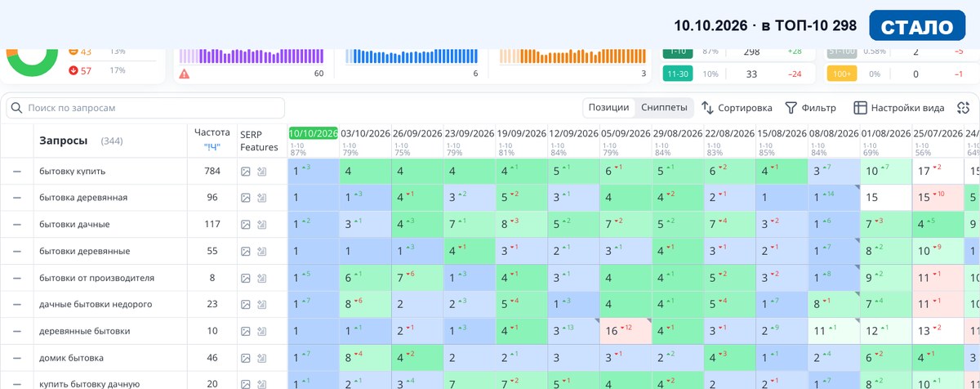Select the 03/10/2026 date column header
Viewport: 980px width, 389px height.
click(365, 133)
